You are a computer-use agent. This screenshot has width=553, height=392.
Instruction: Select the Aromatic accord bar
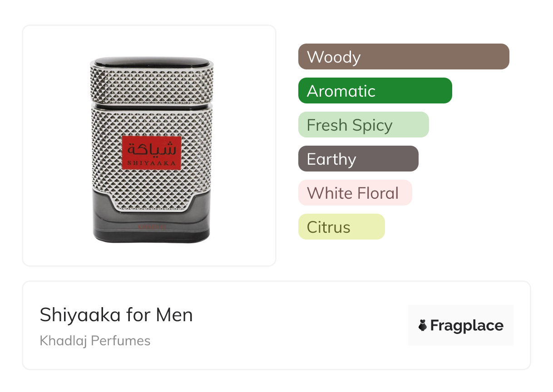point(375,91)
